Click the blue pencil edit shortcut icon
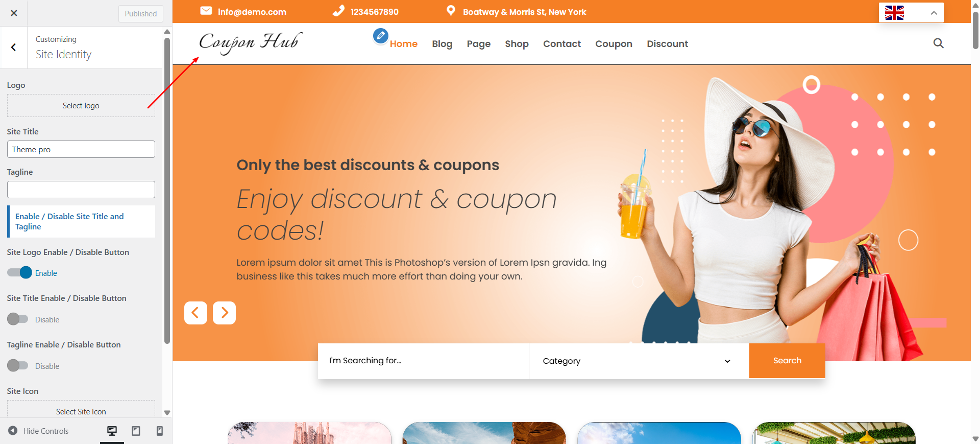This screenshot has width=980, height=444. 380,36
